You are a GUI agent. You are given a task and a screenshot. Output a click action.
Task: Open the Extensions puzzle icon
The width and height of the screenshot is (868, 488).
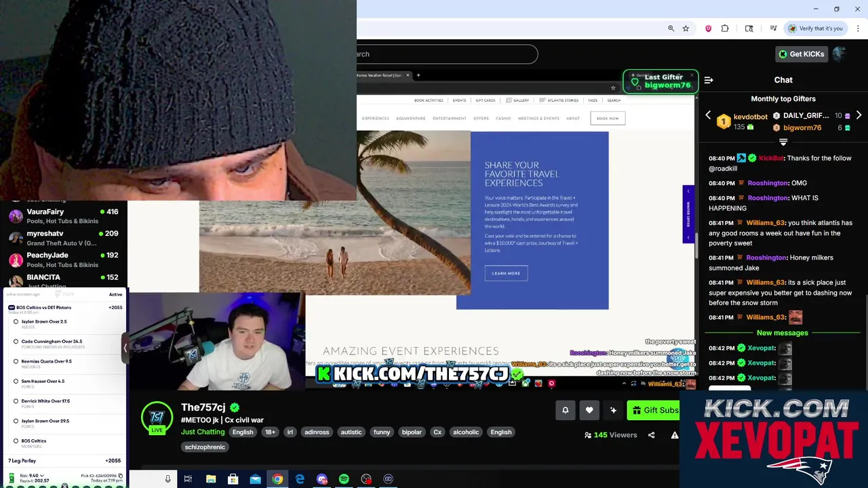(725, 28)
